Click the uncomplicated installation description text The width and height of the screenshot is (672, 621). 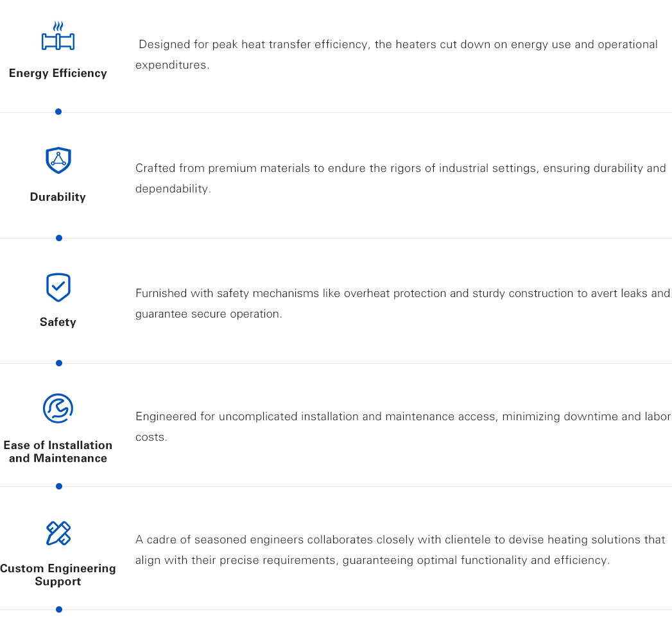point(402,427)
